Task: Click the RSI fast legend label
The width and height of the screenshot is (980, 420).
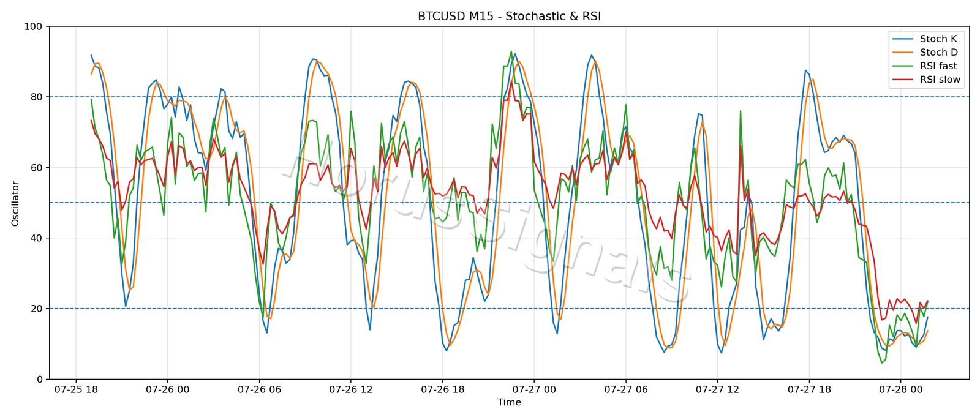Action: tap(938, 66)
